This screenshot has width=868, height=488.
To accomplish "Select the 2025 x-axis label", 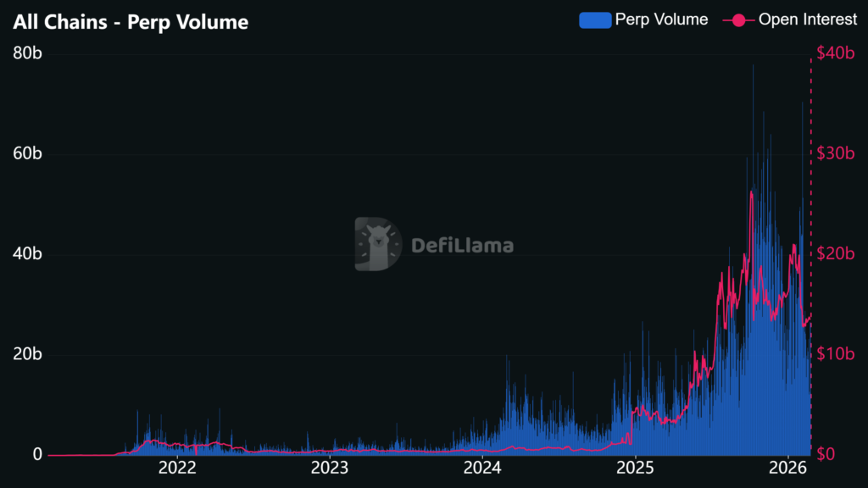I will [x=634, y=467].
